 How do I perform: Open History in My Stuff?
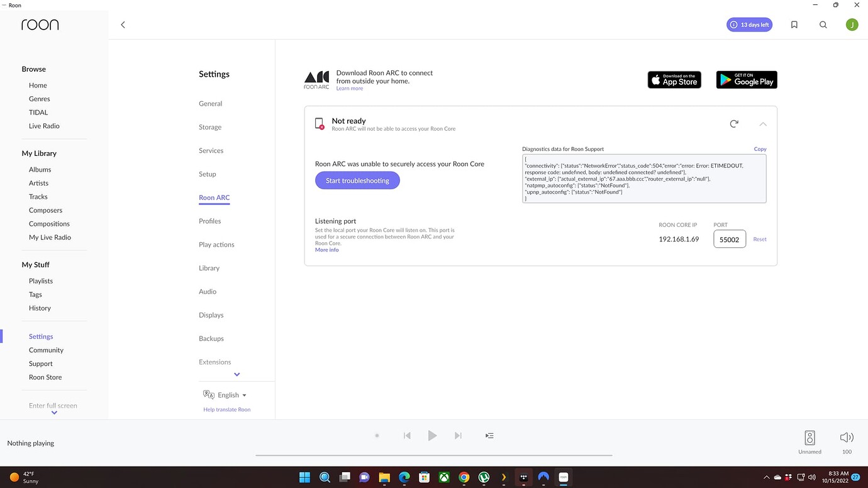(40, 308)
